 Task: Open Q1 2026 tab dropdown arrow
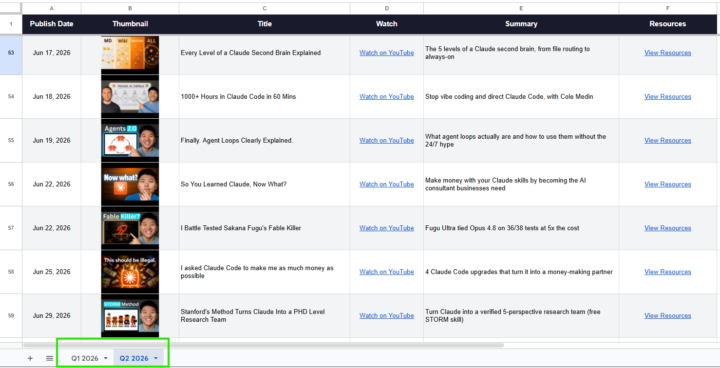click(106, 358)
